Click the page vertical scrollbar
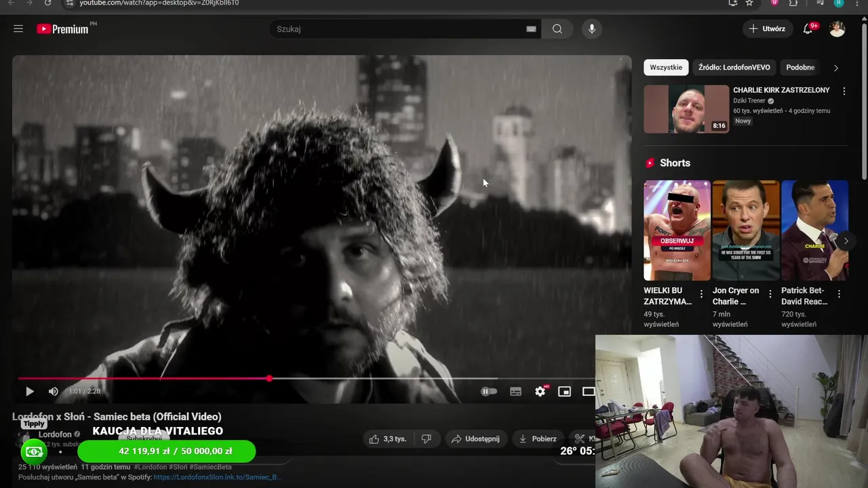Viewport: 868px width, 488px height. tap(864, 102)
